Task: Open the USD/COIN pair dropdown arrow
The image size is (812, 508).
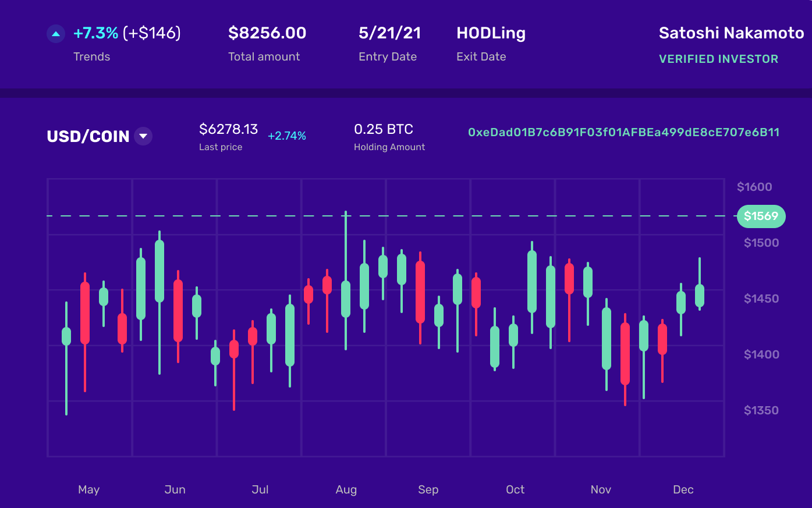Action: [x=143, y=136]
